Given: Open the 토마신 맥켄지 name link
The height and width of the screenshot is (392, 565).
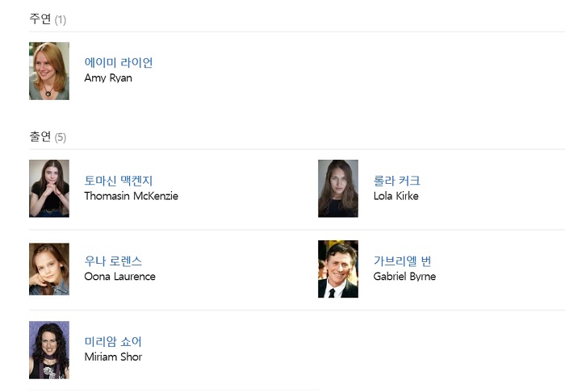Looking at the screenshot, I should [119, 181].
